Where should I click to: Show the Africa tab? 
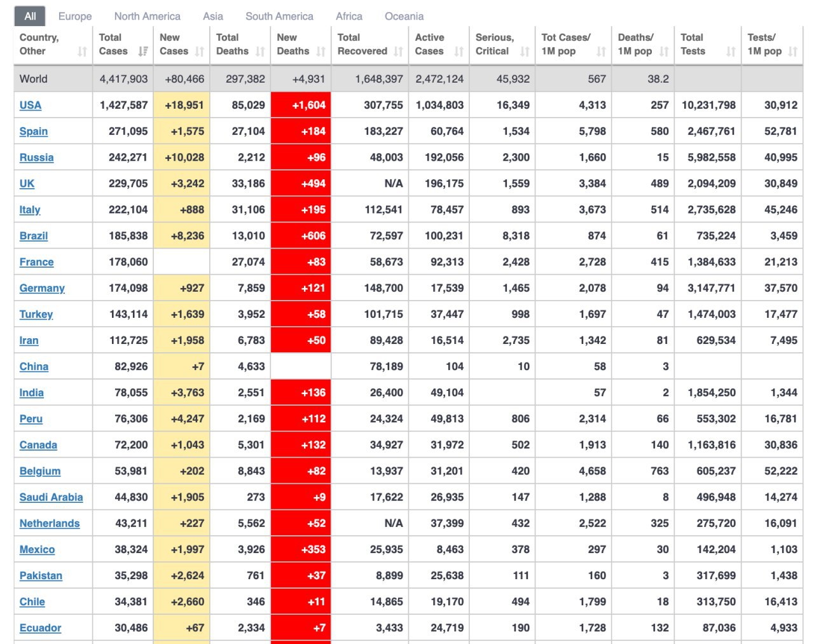tap(349, 17)
